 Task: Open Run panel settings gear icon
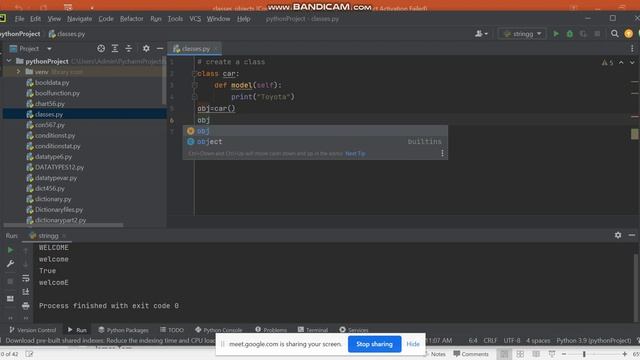click(618, 235)
